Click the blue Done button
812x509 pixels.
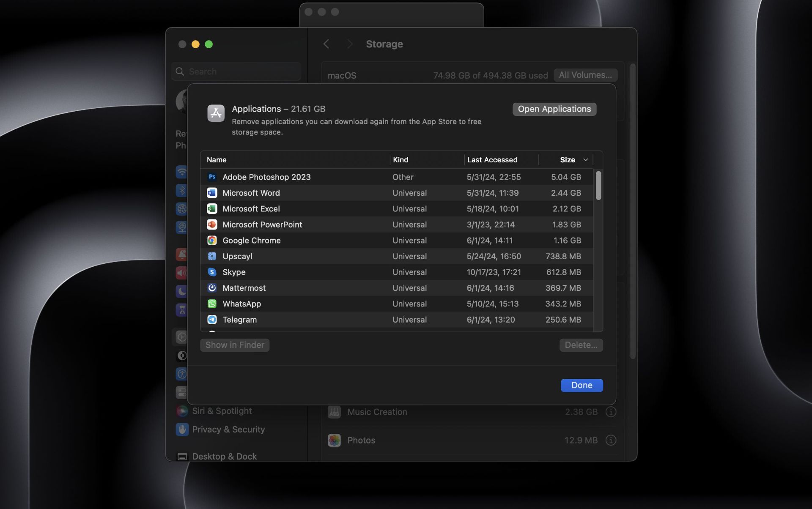581,385
